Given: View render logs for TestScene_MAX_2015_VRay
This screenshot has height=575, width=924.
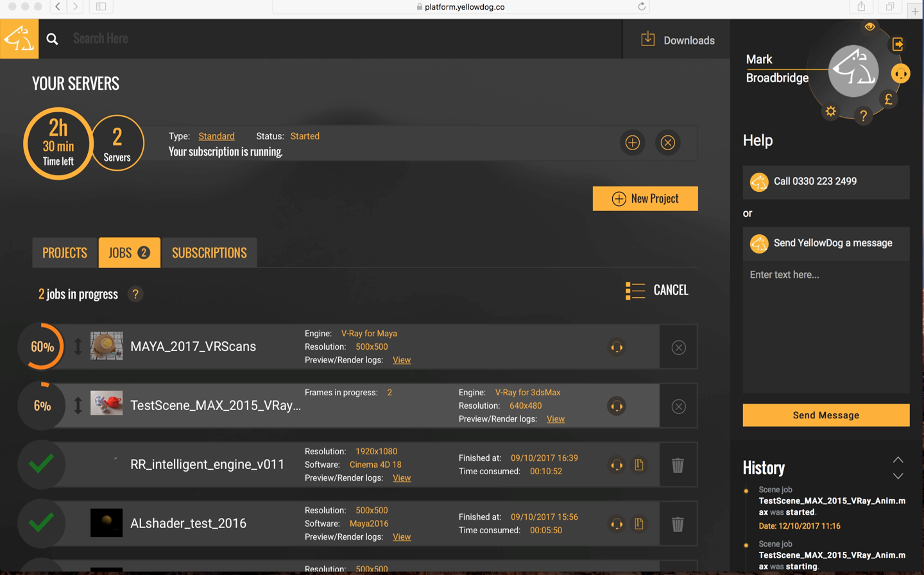Looking at the screenshot, I should click(x=556, y=419).
